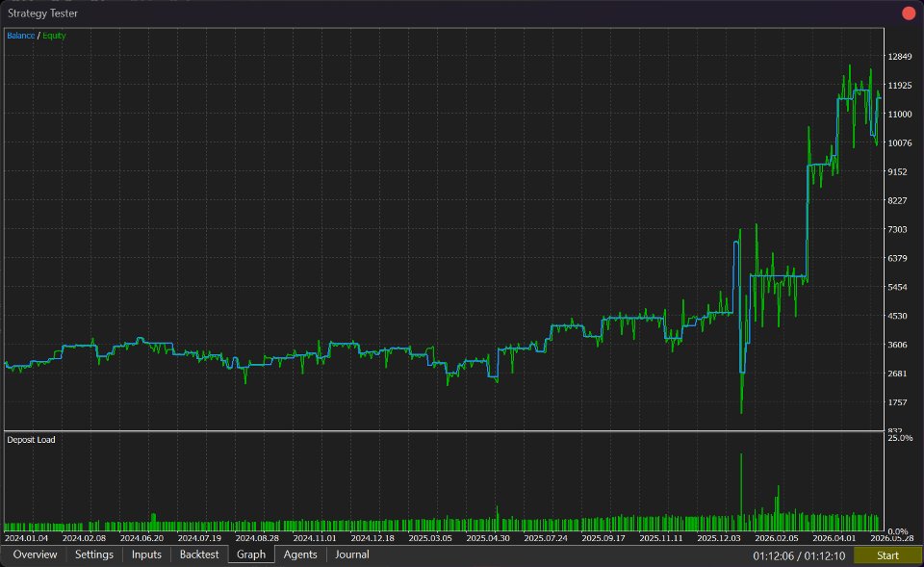Click the 6379 axis value
This screenshot has height=567, width=924.
897,258
